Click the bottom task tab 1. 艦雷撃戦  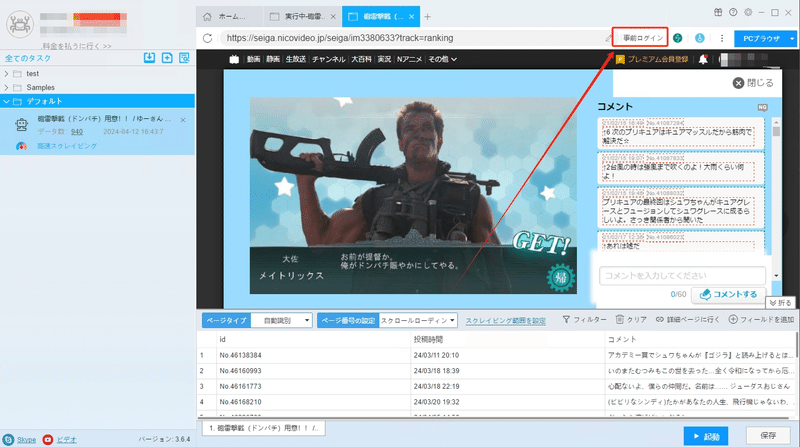264,428
